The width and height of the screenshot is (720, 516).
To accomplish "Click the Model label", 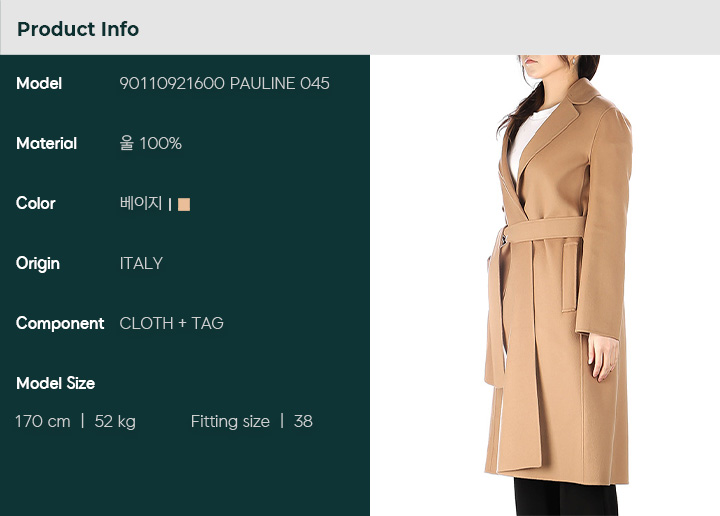I will [39, 84].
